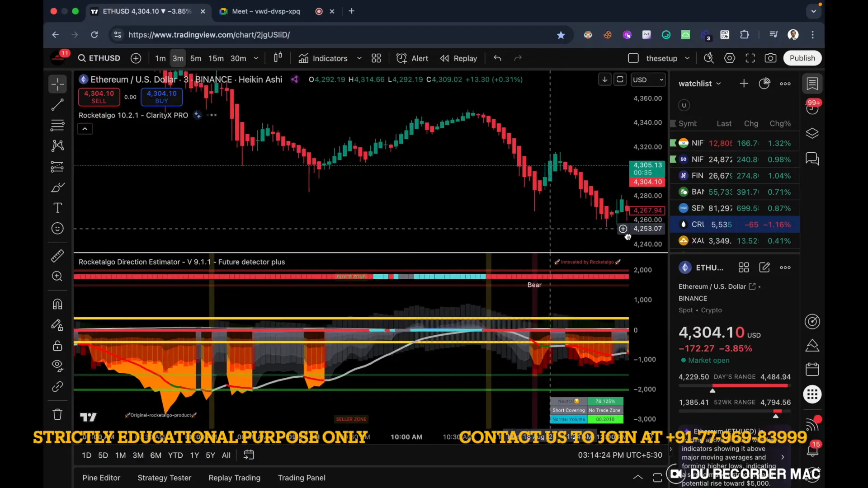
Task: Create a new Alert
Action: pos(412,58)
